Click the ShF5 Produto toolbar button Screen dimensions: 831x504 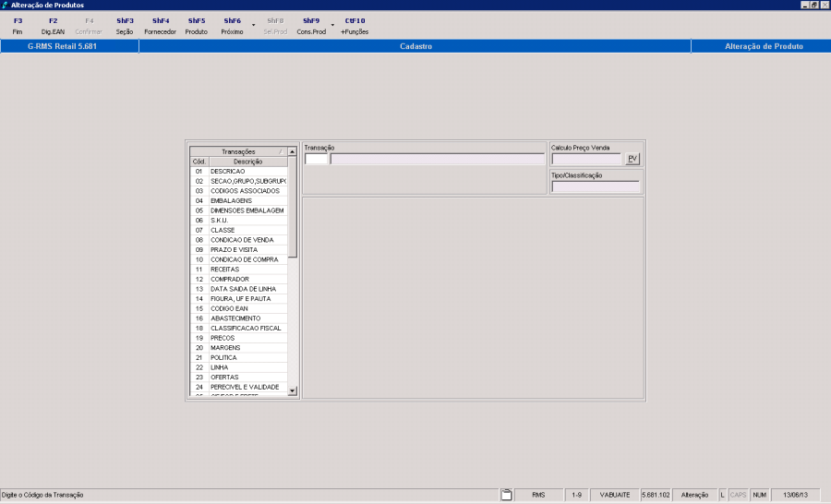196,26
